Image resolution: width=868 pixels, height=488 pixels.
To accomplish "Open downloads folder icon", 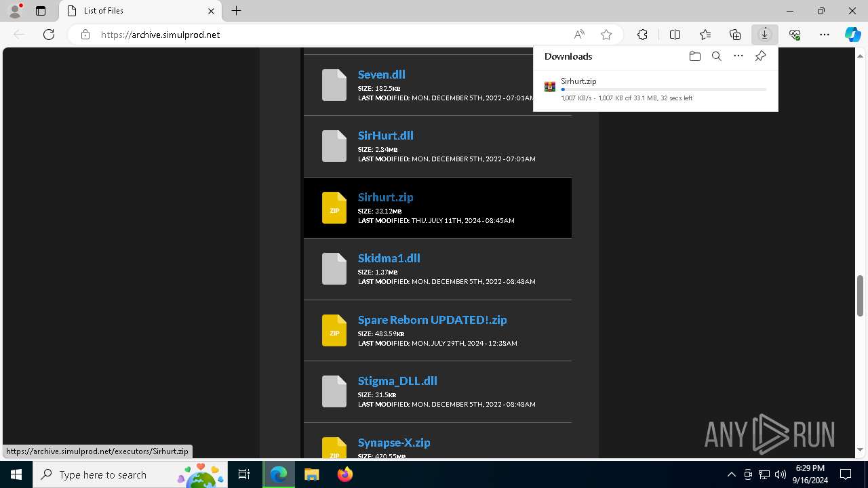I will coord(695,56).
